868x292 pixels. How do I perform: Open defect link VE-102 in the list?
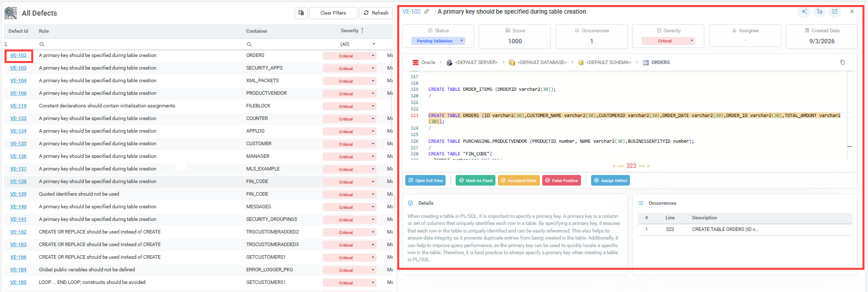(x=18, y=55)
